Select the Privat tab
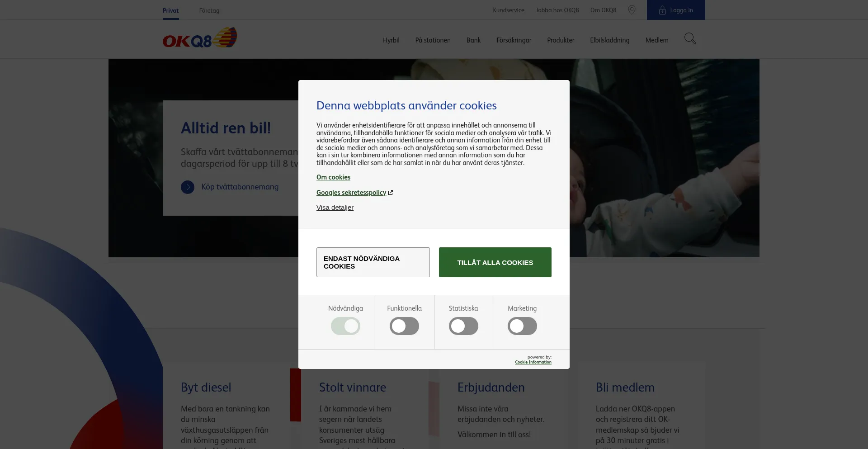868x449 pixels. 170,10
